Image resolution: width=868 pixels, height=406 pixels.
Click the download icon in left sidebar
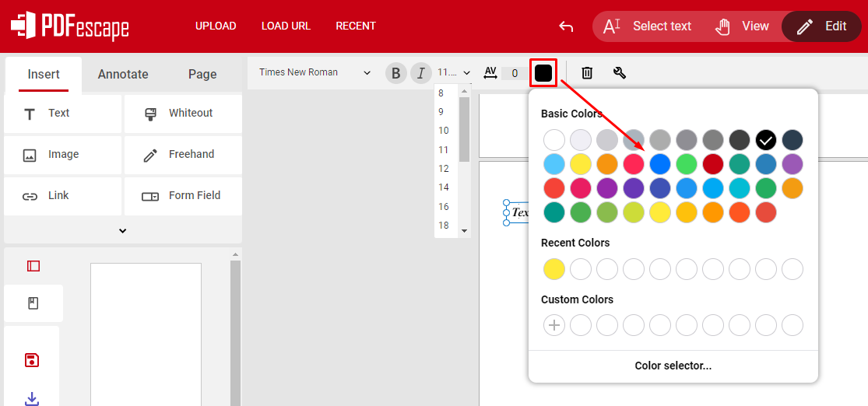click(32, 398)
